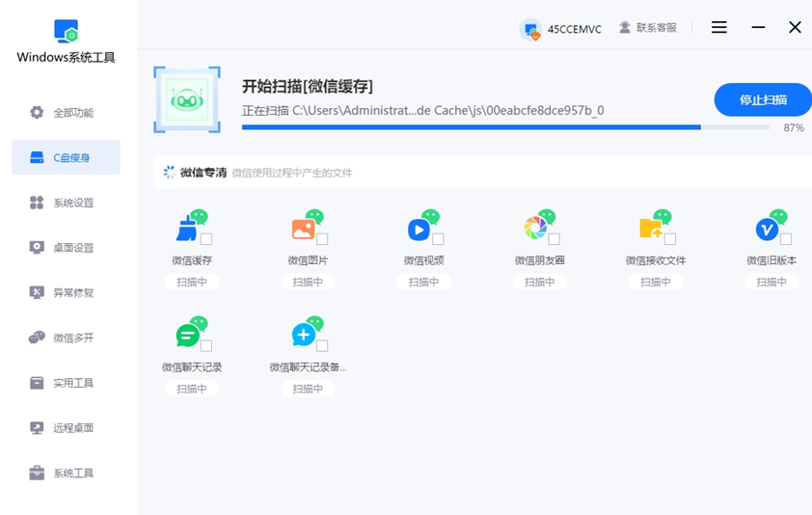Click the scanning path text 正在扫描 C:\Users
This screenshot has height=515, width=812.
pyautogui.click(x=423, y=110)
